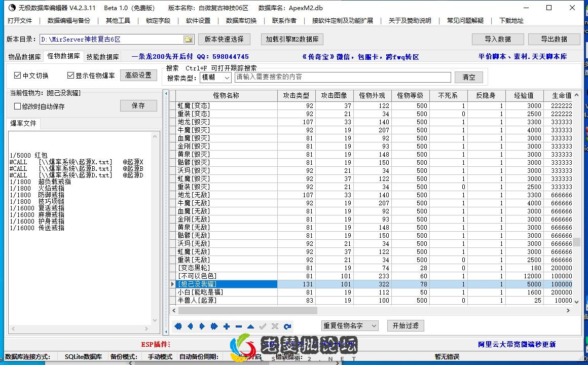Go to the next record
The width and height of the screenshot is (588, 365).
tap(201, 326)
